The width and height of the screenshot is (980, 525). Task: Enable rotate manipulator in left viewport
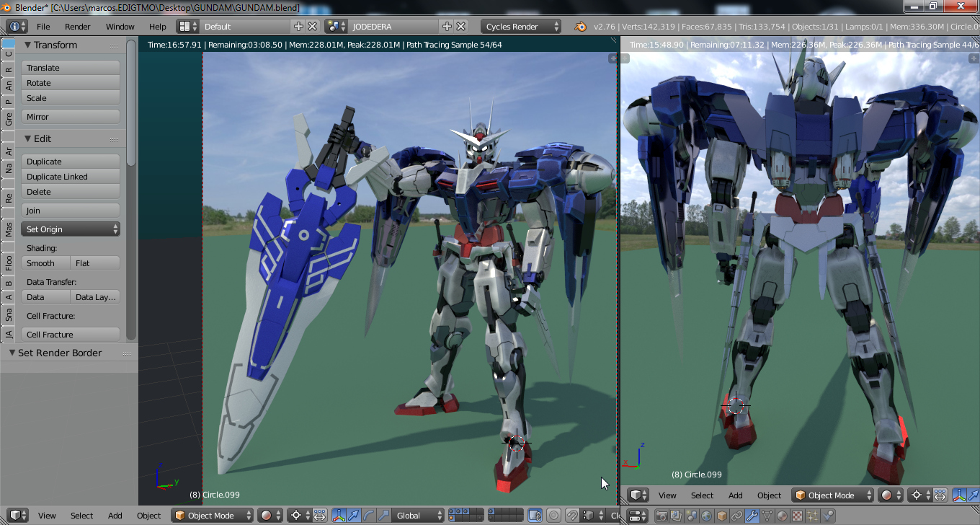tap(369, 516)
